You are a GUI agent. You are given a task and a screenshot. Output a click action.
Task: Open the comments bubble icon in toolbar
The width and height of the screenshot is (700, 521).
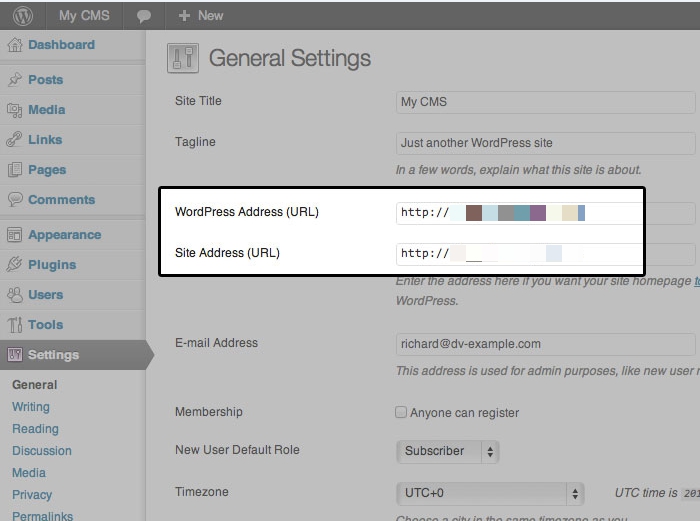tap(144, 17)
